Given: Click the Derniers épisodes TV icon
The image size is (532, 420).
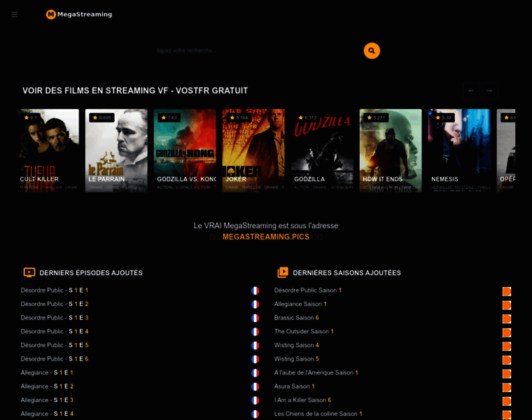Looking at the screenshot, I should pyautogui.click(x=29, y=272).
